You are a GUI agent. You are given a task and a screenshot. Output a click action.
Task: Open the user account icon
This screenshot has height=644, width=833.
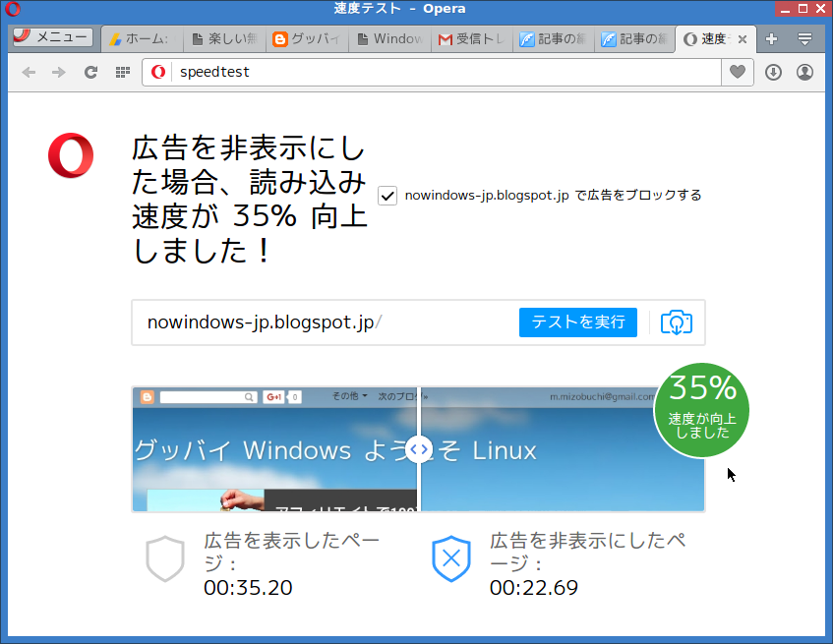[804, 72]
